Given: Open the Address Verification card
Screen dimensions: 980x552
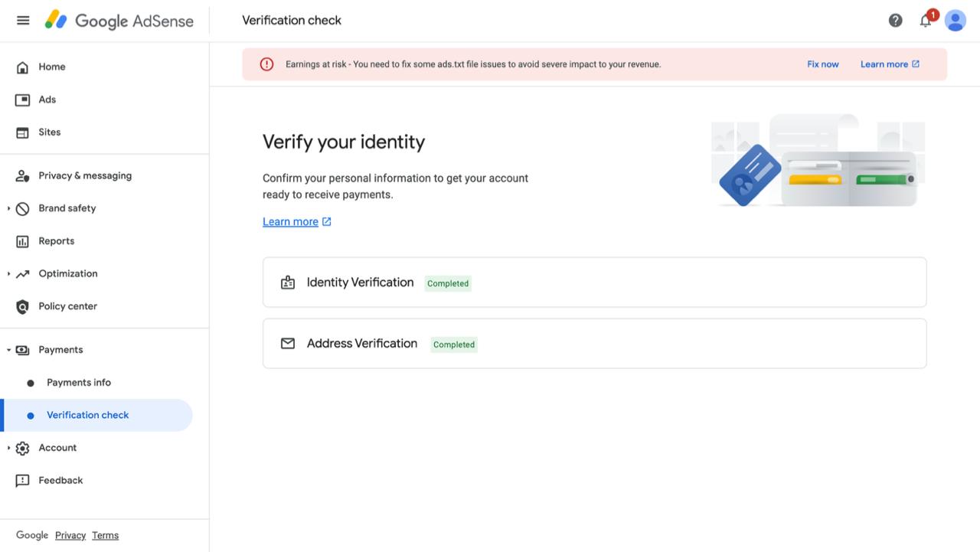Looking at the screenshot, I should point(594,344).
